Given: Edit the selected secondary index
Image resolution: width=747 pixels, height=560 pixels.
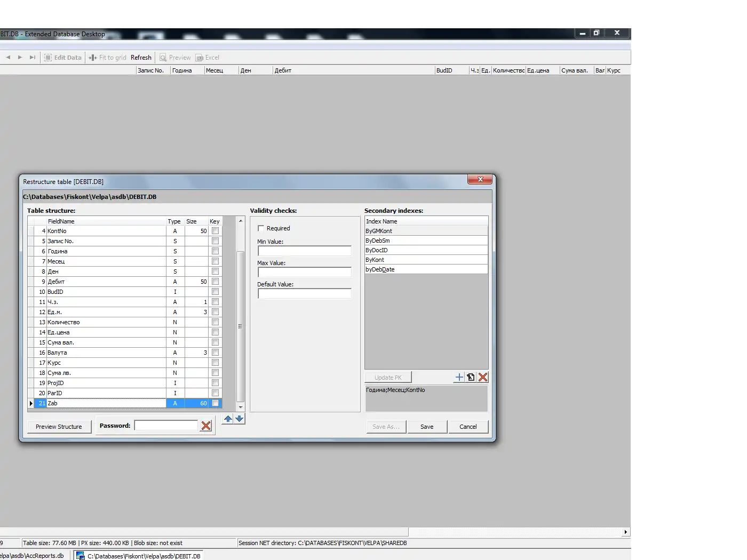Looking at the screenshot, I should pyautogui.click(x=471, y=377).
